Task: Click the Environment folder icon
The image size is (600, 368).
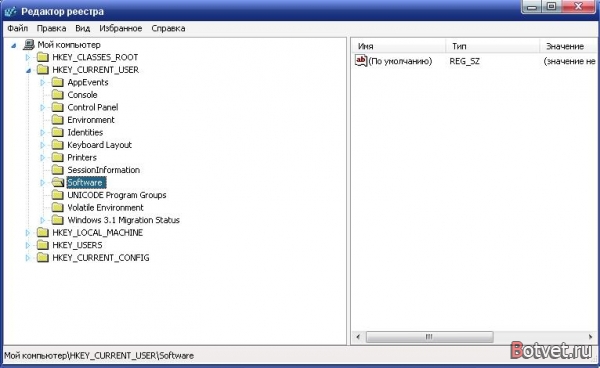Action: tap(57, 120)
